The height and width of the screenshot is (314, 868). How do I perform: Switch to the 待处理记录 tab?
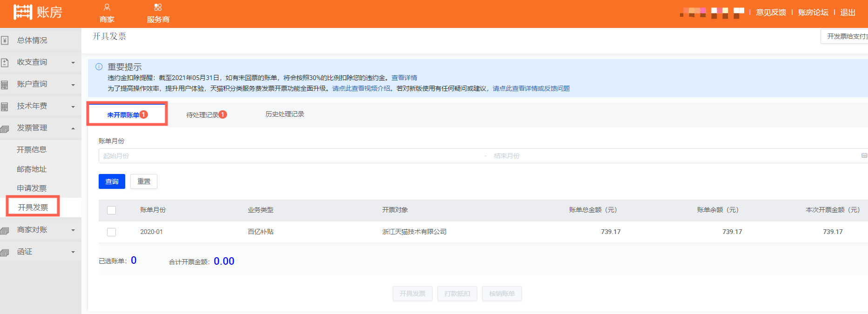pyautogui.click(x=203, y=115)
